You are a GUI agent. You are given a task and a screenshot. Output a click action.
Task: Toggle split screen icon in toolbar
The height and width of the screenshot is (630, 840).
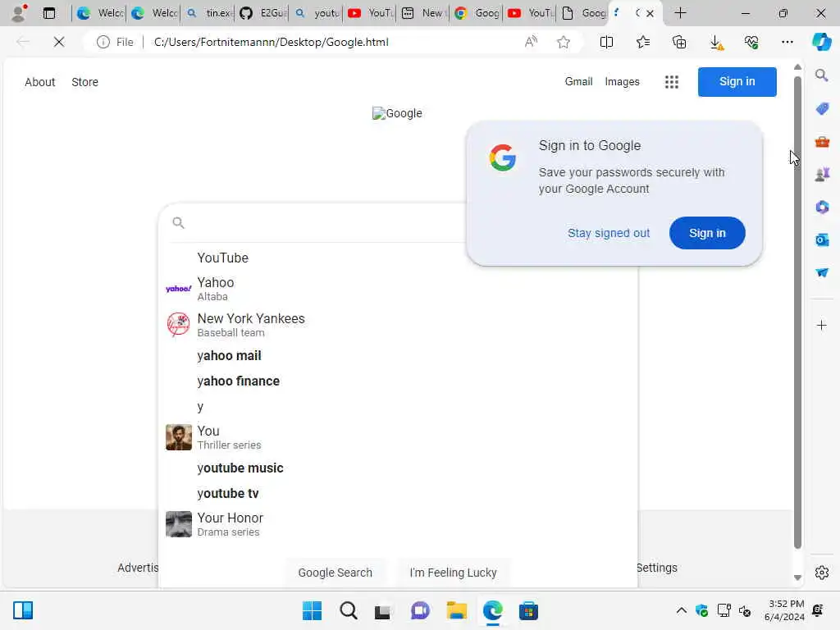(606, 42)
